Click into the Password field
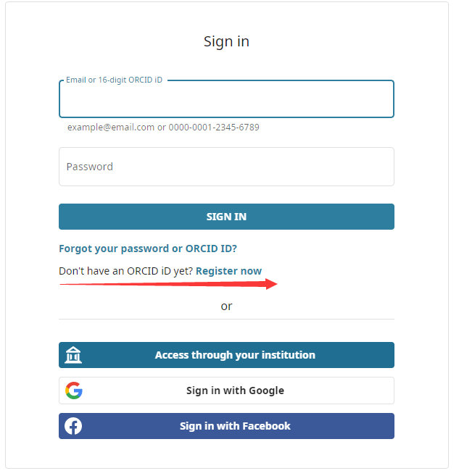The image size is (459, 476). tap(226, 167)
